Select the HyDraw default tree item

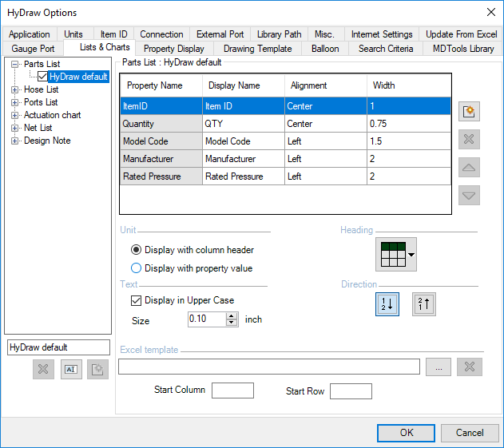78,77
